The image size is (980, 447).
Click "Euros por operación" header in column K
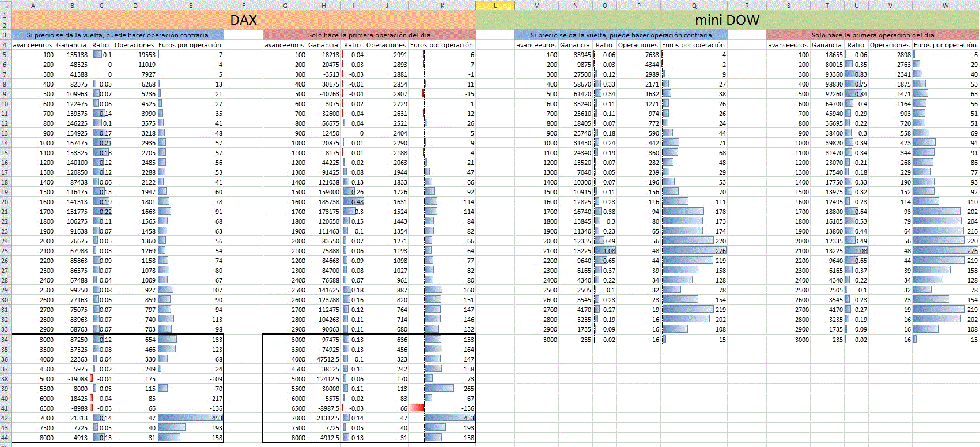[442, 45]
